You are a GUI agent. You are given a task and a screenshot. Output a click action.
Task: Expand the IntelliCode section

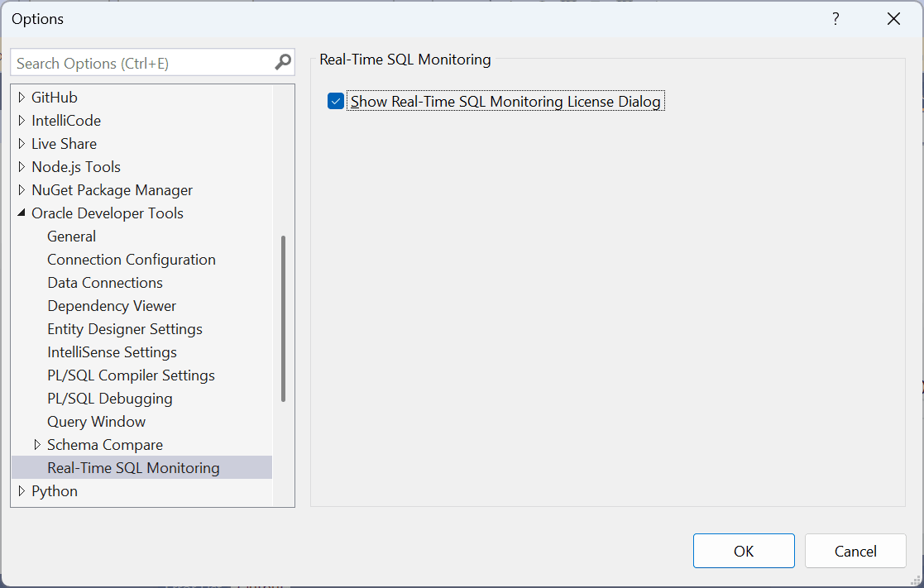22,120
